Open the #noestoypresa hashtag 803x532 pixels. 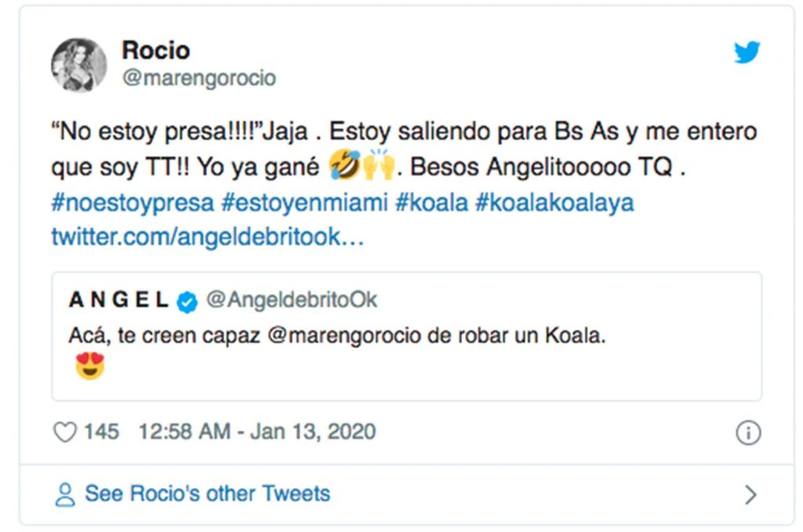click(x=132, y=202)
